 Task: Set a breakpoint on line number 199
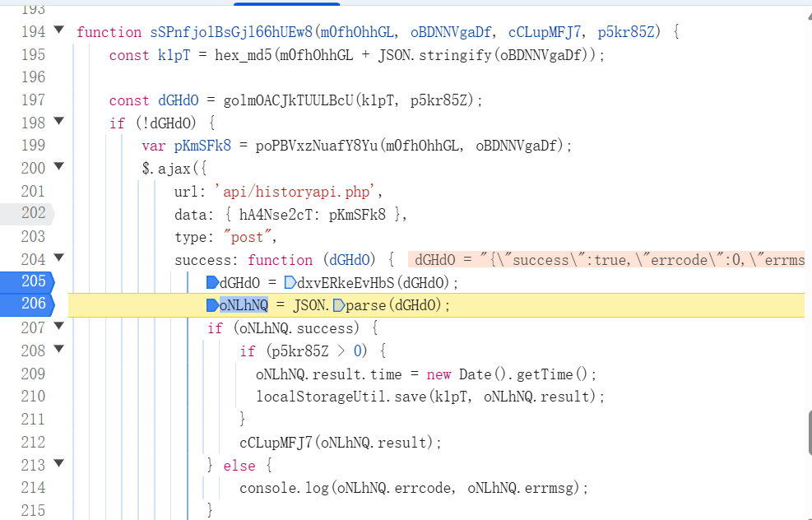[x=33, y=146]
